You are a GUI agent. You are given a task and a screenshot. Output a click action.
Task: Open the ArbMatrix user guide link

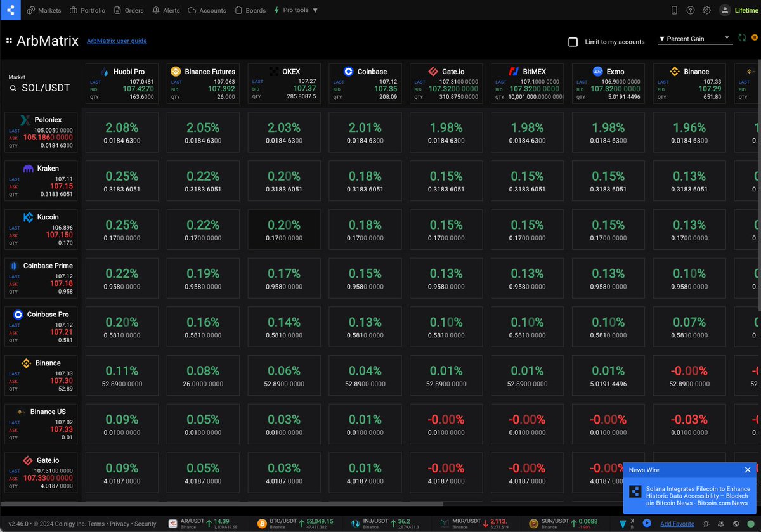point(117,41)
